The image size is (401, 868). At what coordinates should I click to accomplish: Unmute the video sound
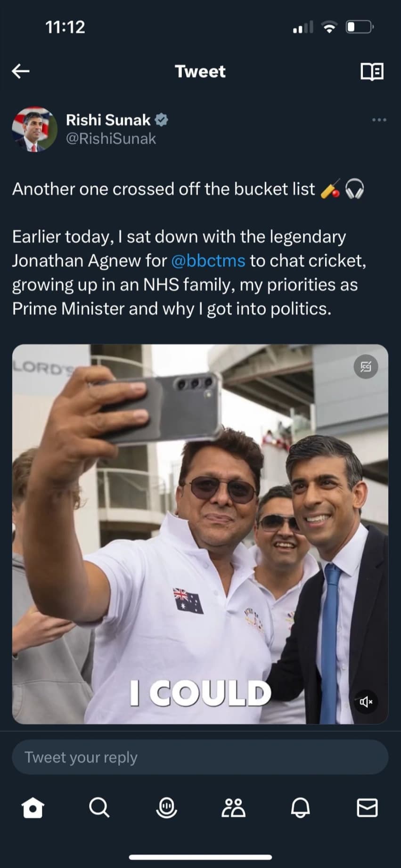click(366, 702)
